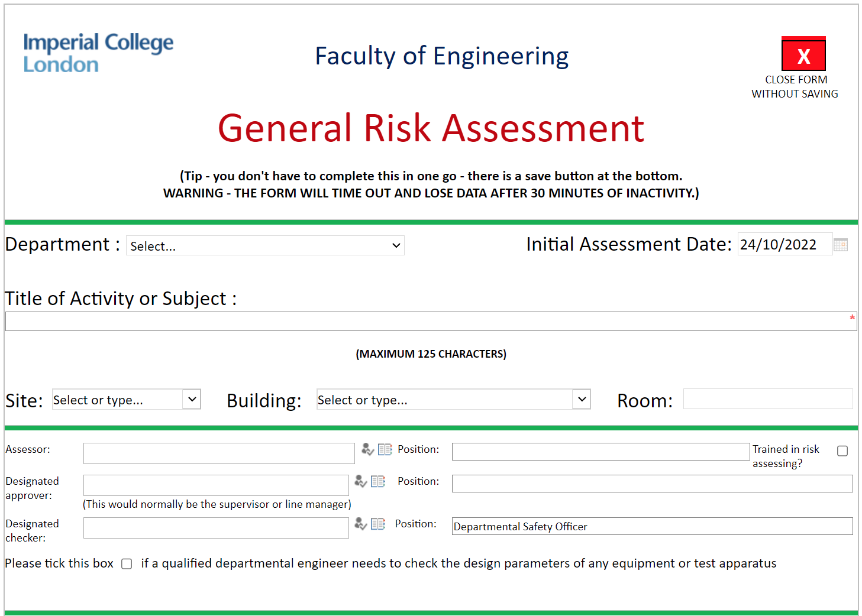Viewport: 862px width, 616px height.
Task: Tick the qualified departmental engineer checkbox
Action: coord(127,564)
